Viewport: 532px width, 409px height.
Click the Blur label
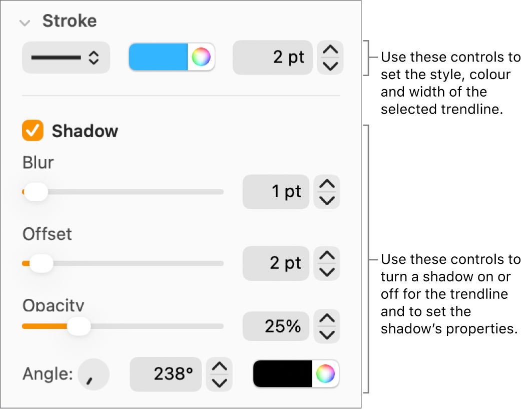38,162
